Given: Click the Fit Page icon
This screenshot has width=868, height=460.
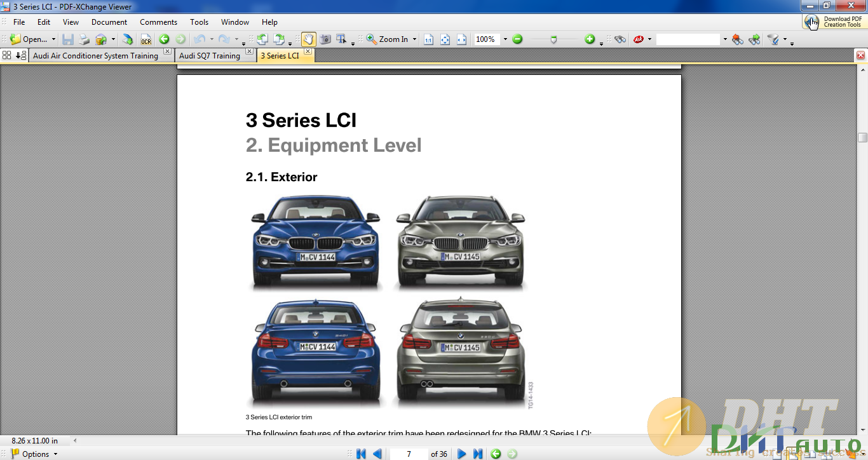Looking at the screenshot, I should click(445, 39).
